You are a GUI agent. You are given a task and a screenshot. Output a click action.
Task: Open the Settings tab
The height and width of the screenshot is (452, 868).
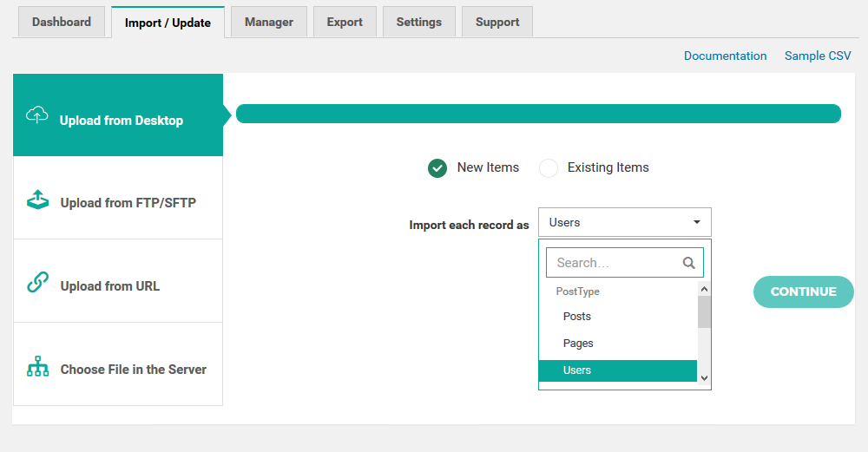point(419,23)
